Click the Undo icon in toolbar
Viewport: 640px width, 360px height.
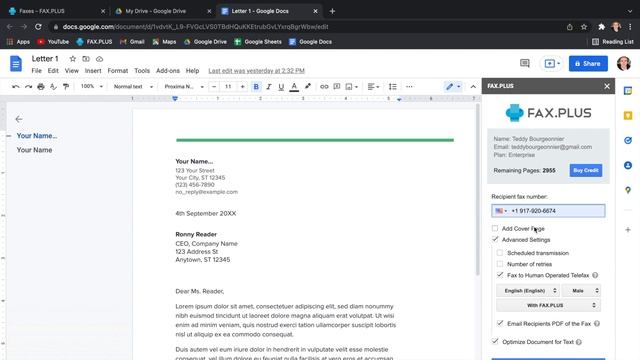point(16,87)
